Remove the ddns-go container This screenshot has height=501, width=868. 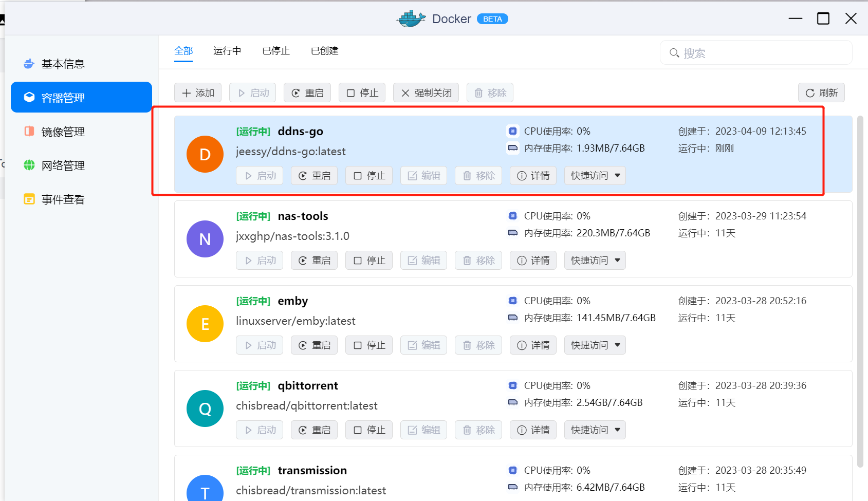478,176
